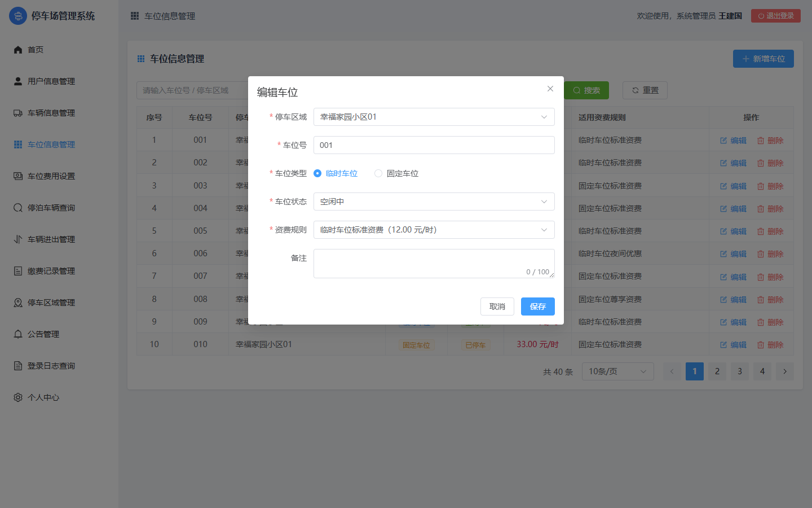Viewport: 812px width, 508px height.
Task: Click the personal center gear icon
Action: (18, 397)
